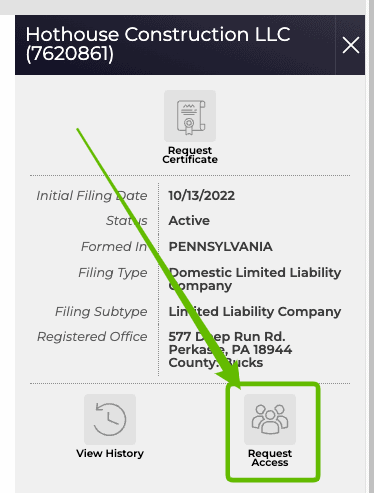Click the Filing Type field label

click(113, 273)
